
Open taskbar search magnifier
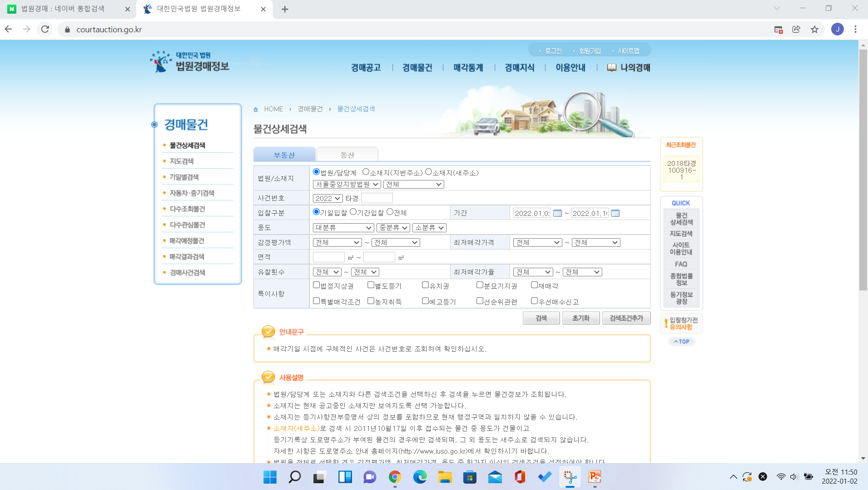[x=295, y=477]
